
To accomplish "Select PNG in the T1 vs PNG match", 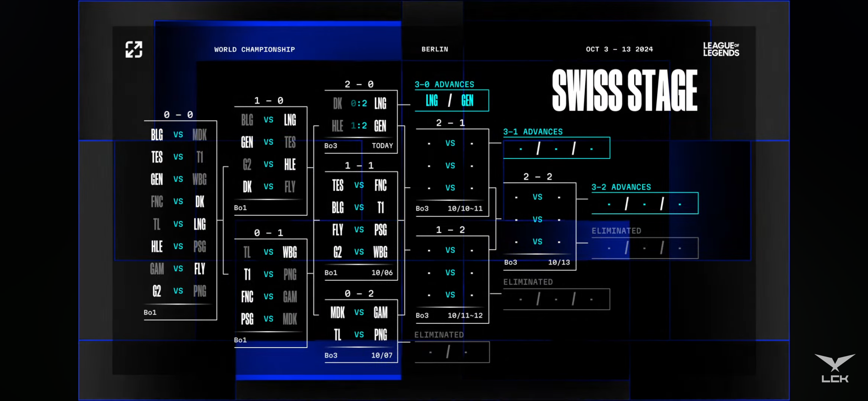I will 290,275.
